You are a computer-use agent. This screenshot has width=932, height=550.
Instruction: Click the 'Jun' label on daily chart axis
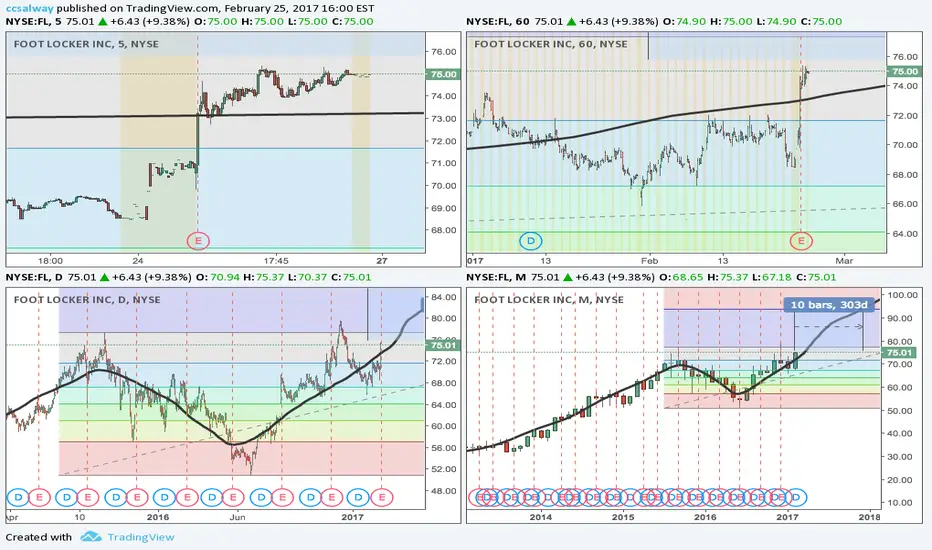(237, 517)
